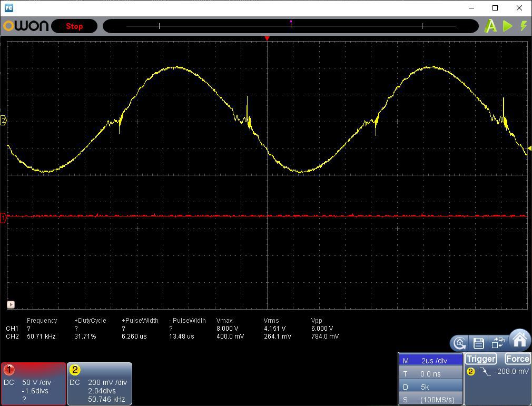Image resolution: width=532 pixels, height=406 pixels.
Task: Click the CH1 Vpp value 6.000 V
Action: point(322,328)
